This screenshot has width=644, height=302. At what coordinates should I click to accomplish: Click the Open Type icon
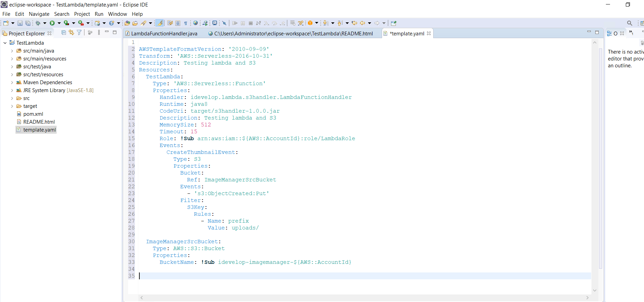[x=127, y=23]
